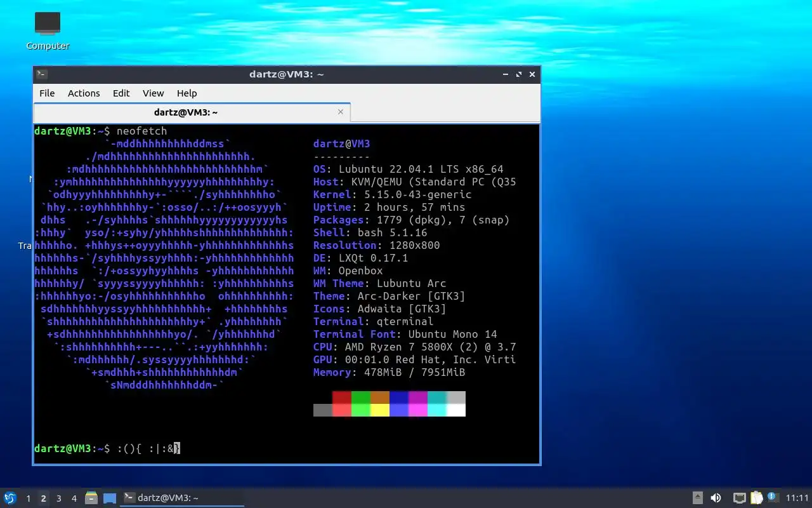Click the neofetch command on the first line
812x508 pixels.
coord(141,131)
